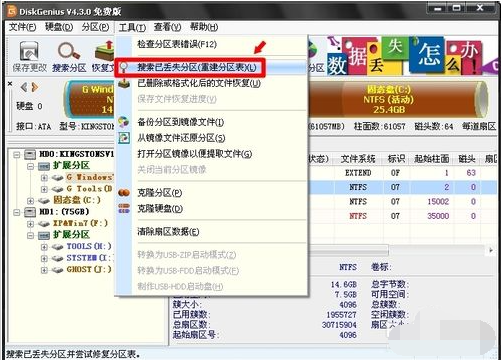Click the magnifier icon beside 搜索已丢失分区

click(x=124, y=67)
